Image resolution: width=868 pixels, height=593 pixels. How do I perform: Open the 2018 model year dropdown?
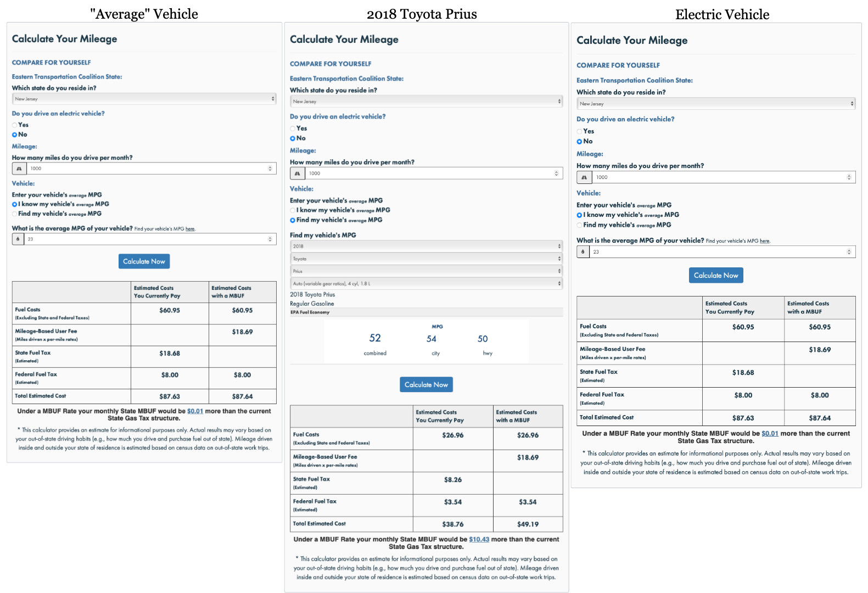pos(426,246)
